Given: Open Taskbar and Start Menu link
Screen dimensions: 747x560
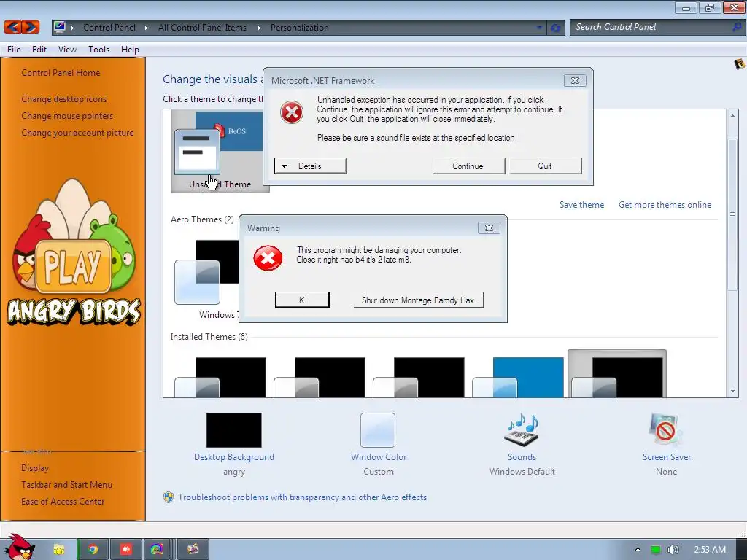Looking at the screenshot, I should (x=66, y=485).
